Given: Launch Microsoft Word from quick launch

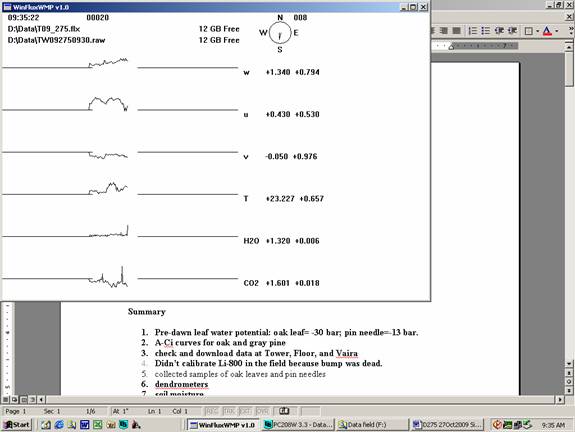Looking at the screenshot, I should [x=85, y=425].
